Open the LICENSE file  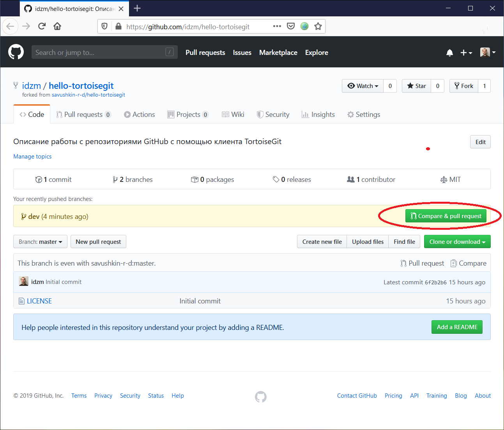[x=39, y=301]
